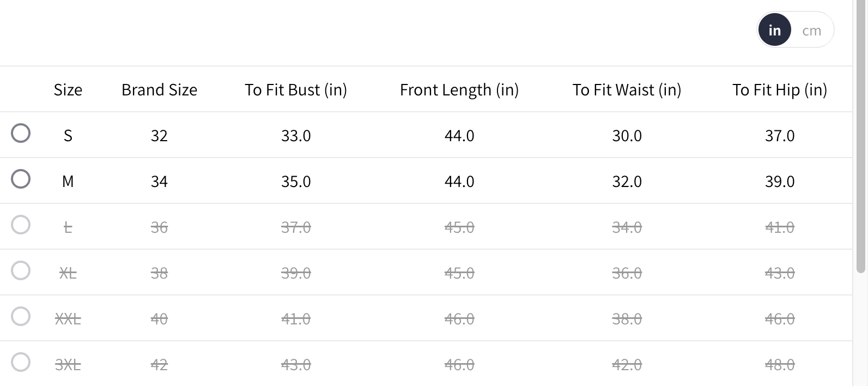Click the To Fit Bust column header
This screenshot has height=386, width=868.
[x=296, y=90]
